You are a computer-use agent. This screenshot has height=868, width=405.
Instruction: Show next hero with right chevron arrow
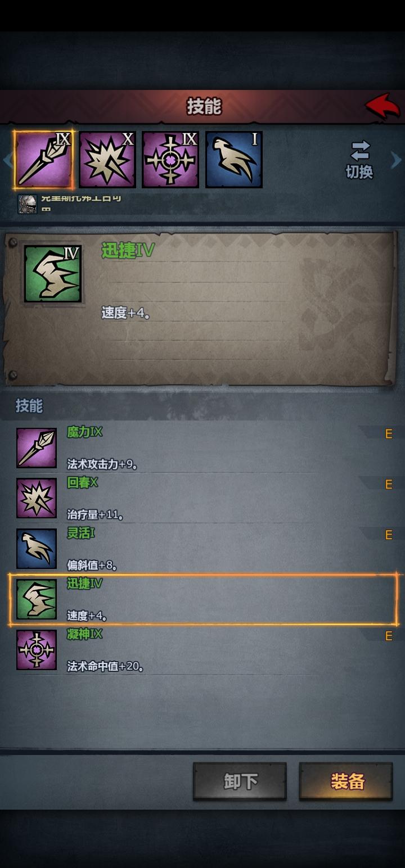click(397, 160)
